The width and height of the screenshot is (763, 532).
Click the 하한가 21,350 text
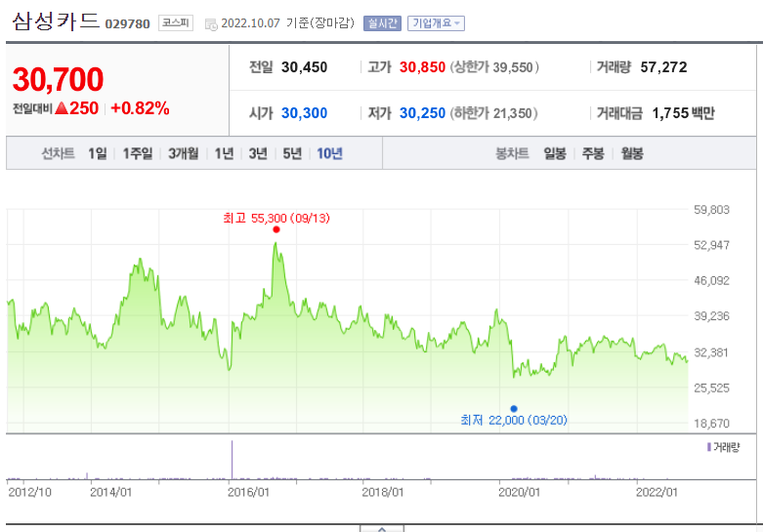coord(493,113)
